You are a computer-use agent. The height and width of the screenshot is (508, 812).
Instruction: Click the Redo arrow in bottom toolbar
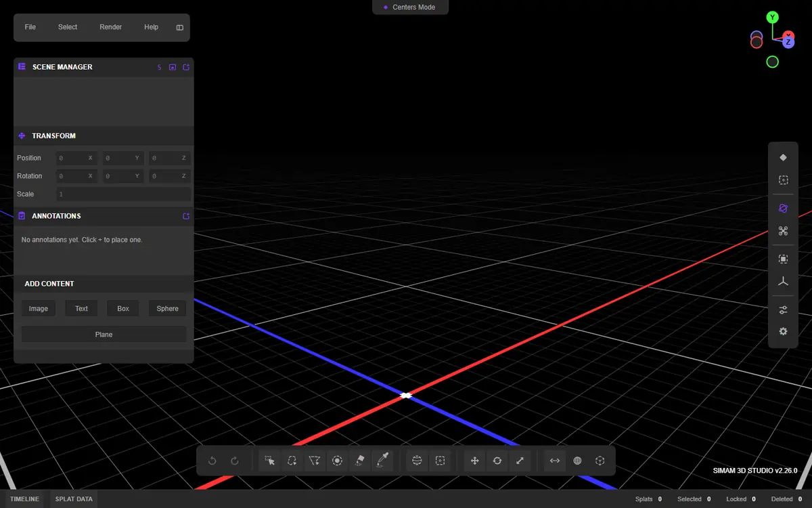click(235, 461)
